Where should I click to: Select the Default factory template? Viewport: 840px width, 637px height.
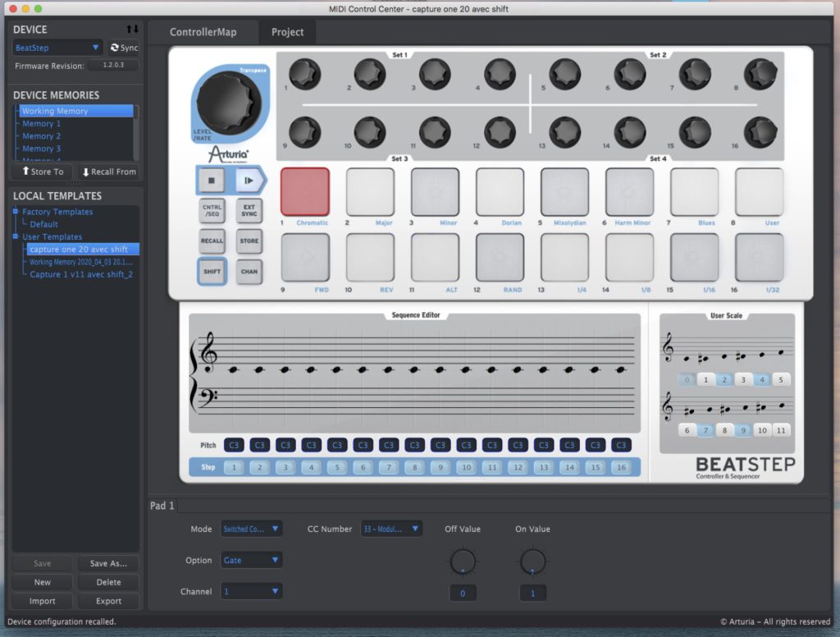(x=44, y=224)
